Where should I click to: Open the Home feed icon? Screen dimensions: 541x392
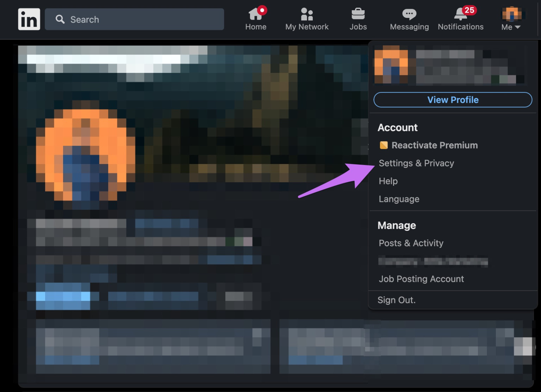pos(256,14)
